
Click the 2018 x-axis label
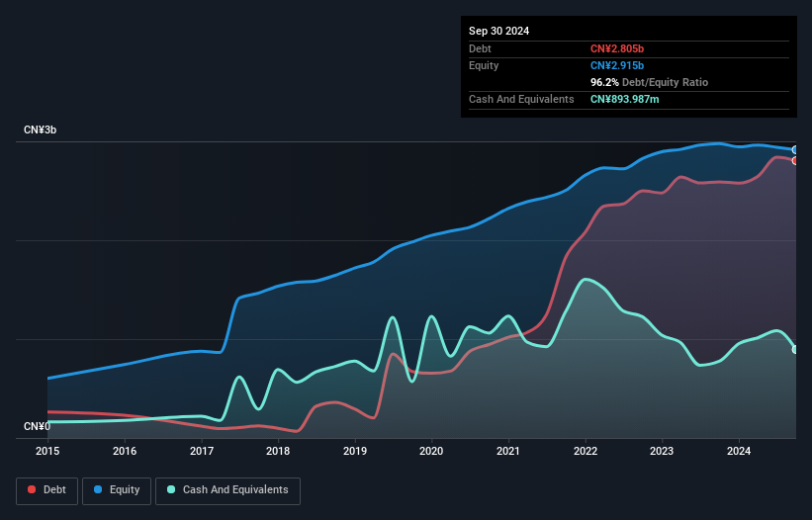pos(278,451)
